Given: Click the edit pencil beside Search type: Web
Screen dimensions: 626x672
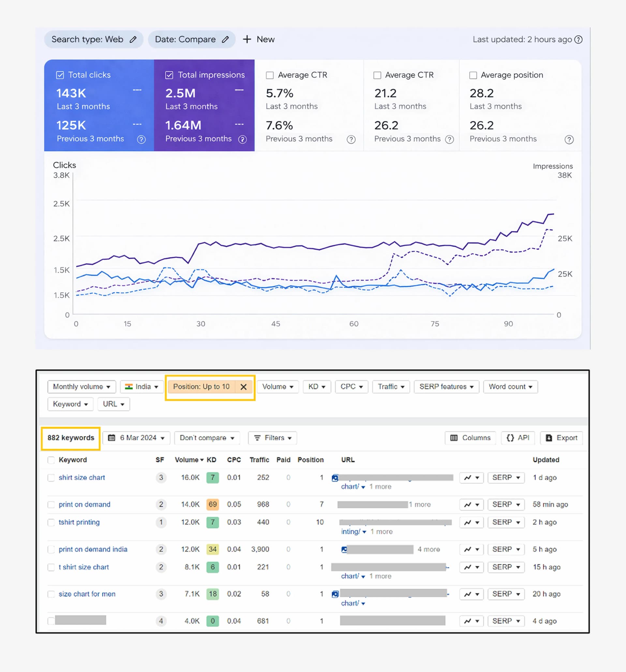Looking at the screenshot, I should pyautogui.click(x=133, y=39).
